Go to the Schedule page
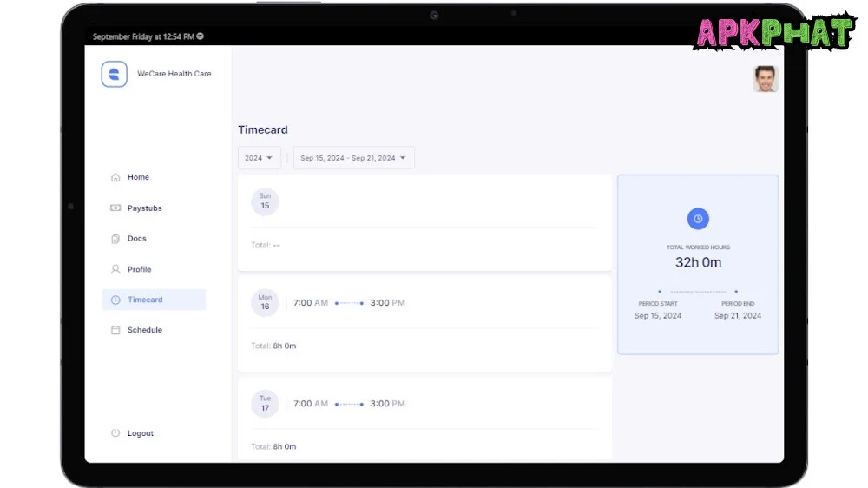The width and height of the screenshot is (868, 488). [144, 330]
